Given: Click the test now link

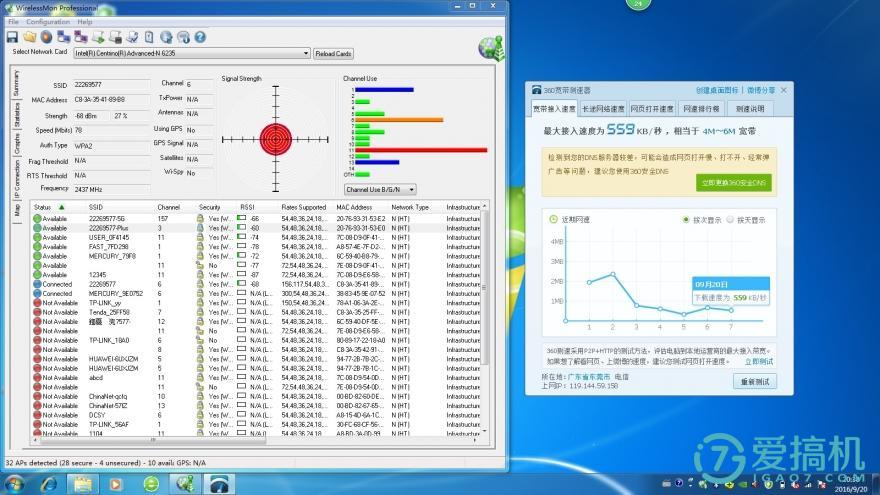Looking at the screenshot, I should pyautogui.click(x=759, y=361).
